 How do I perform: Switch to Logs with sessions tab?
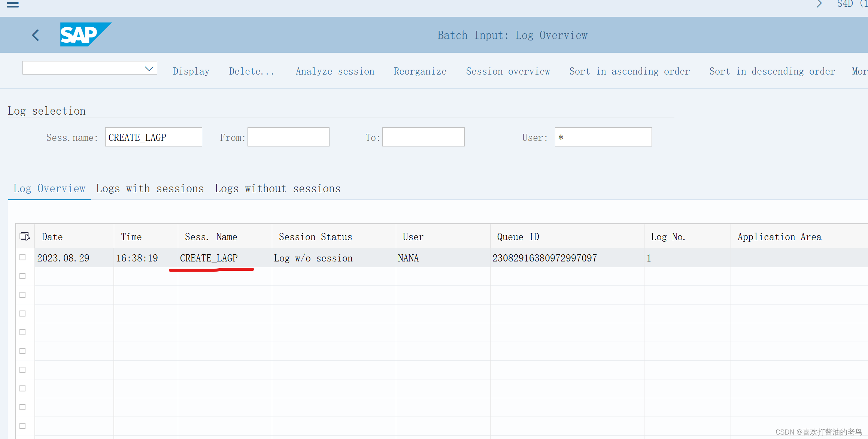150,189
